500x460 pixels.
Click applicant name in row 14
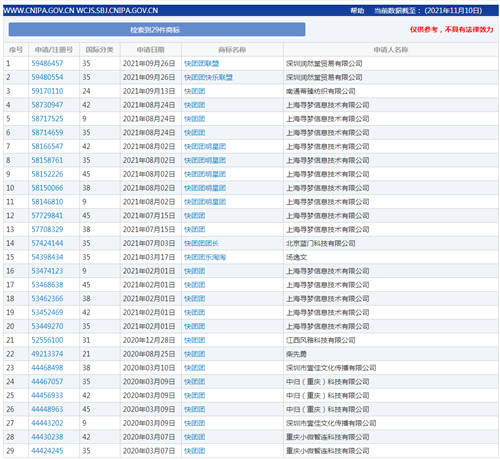321,243
